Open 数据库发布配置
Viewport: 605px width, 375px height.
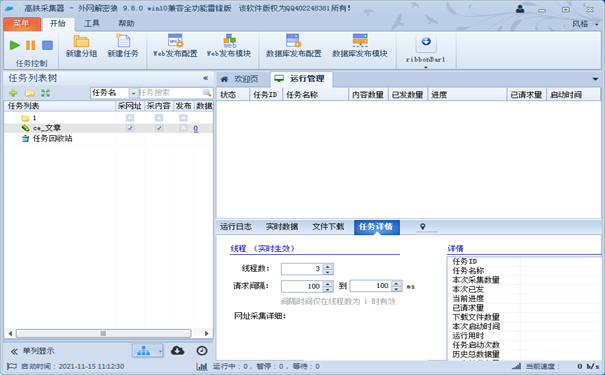(294, 46)
